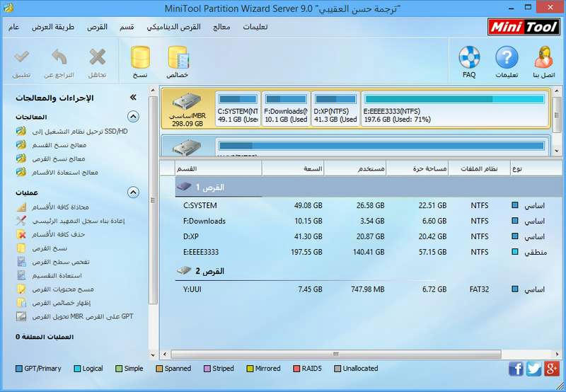Open the View (طريقة العرض) menu

pyautogui.click(x=53, y=27)
